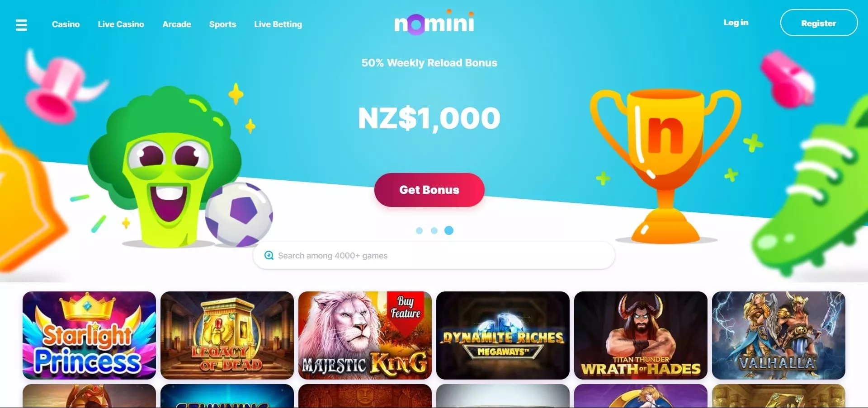868x408 pixels.
Task: Go to the Arcade section
Action: pos(177,24)
